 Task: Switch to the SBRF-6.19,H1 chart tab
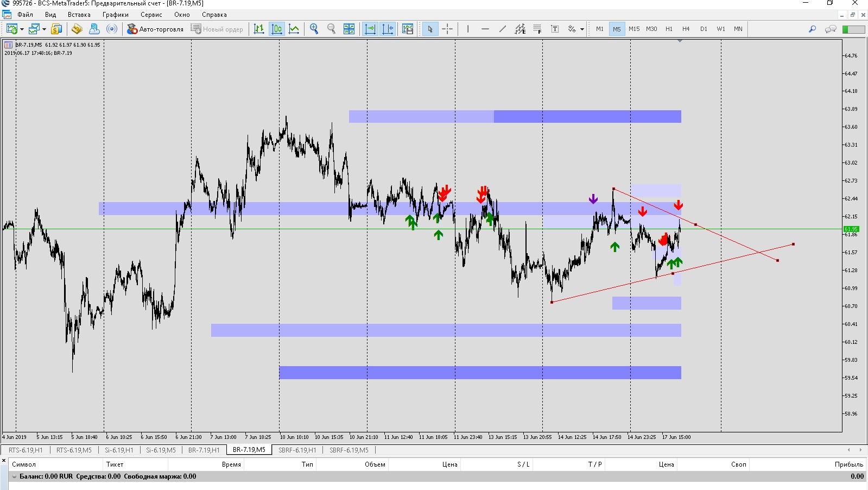[x=297, y=450]
